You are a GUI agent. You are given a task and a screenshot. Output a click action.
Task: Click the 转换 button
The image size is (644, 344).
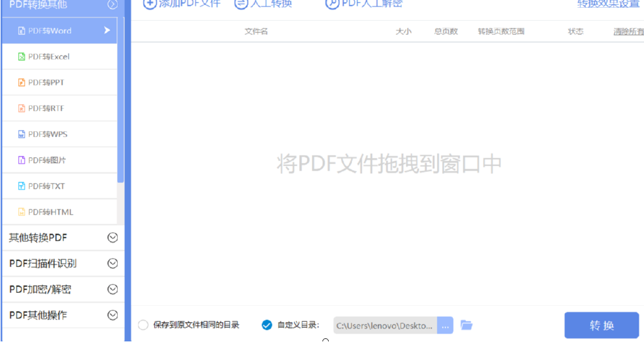click(x=602, y=325)
